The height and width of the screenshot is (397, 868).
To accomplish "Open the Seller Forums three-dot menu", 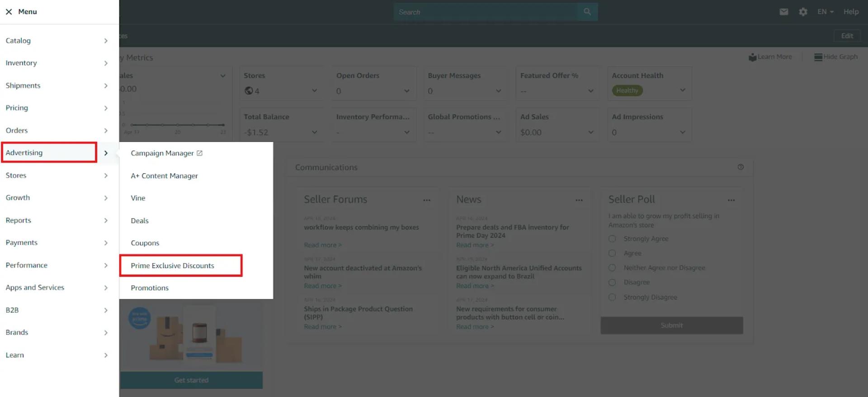I will [x=427, y=200].
